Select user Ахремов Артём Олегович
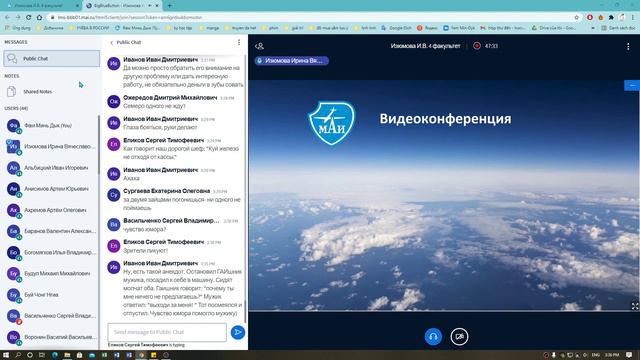Viewport: 640px width, 360px height. click(50, 210)
